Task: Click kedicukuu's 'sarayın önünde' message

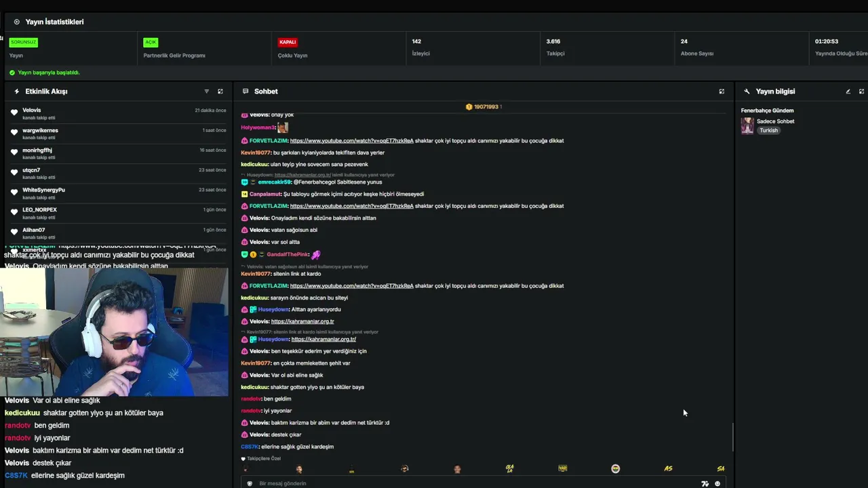Action: pos(309,298)
